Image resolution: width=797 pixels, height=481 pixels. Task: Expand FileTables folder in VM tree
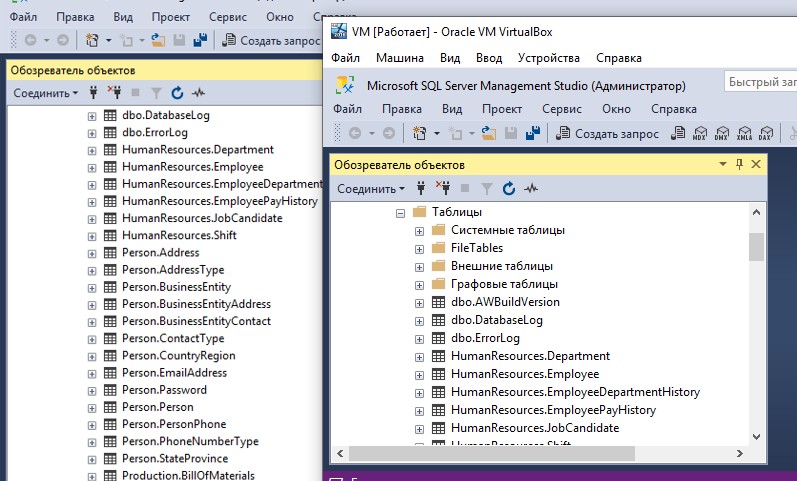click(x=419, y=249)
